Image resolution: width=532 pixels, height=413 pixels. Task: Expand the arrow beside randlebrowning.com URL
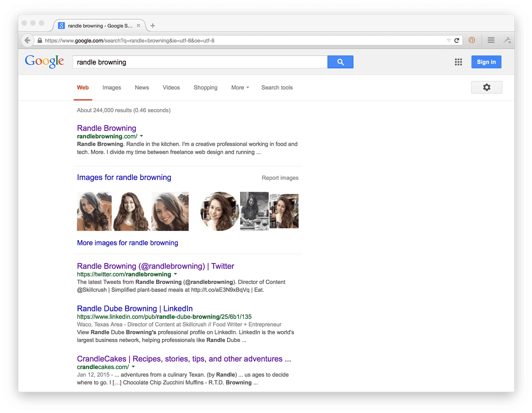point(141,136)
